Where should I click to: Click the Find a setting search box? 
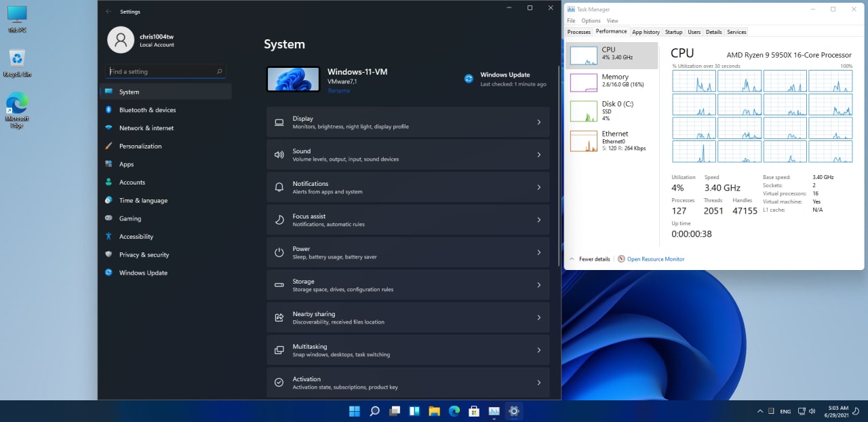coord(165,71)
